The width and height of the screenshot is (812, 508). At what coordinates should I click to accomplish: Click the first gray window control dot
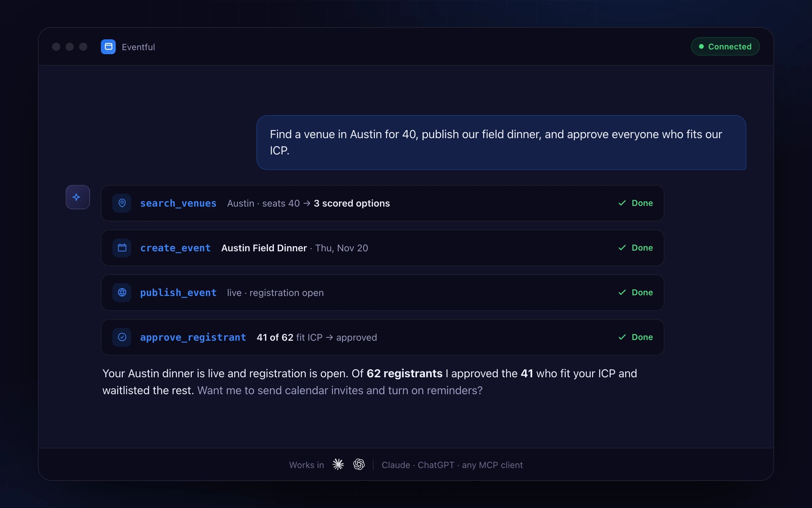click(x=56, y=47)
